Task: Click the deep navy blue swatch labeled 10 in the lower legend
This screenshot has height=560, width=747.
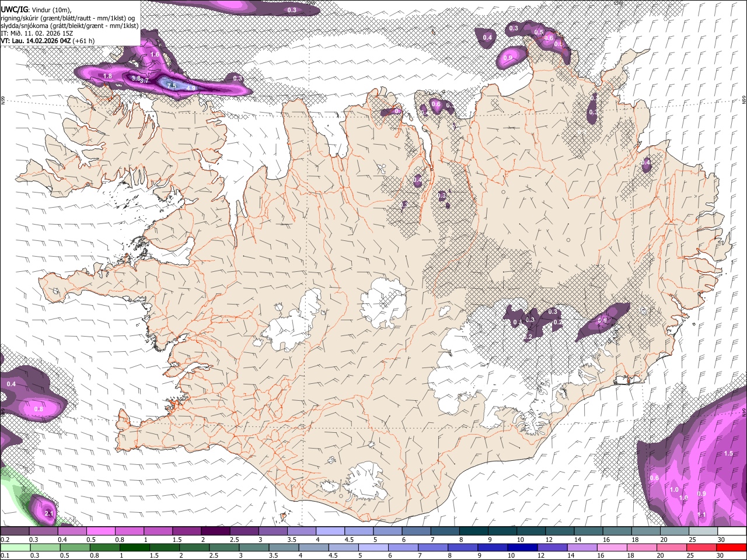Action: click(x=522, y=548)
